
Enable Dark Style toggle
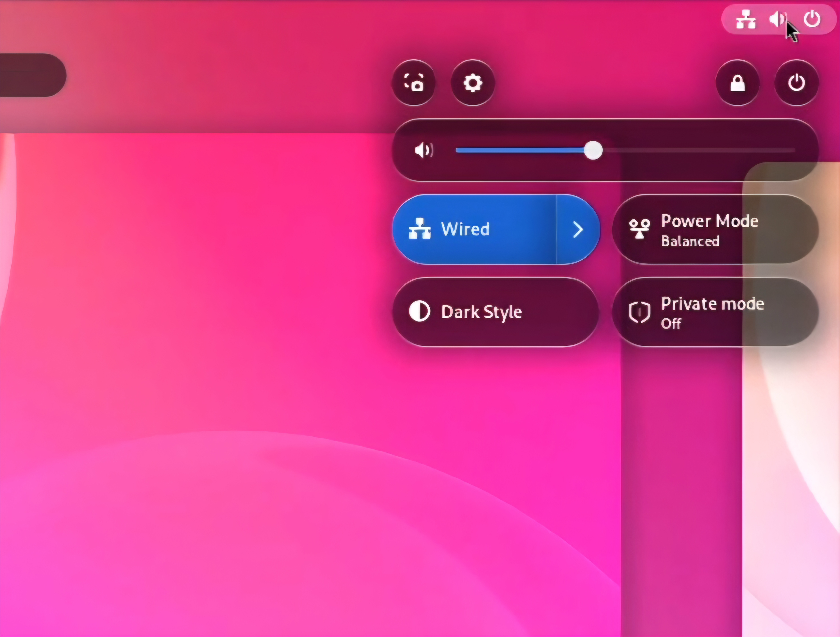(496, 312)
